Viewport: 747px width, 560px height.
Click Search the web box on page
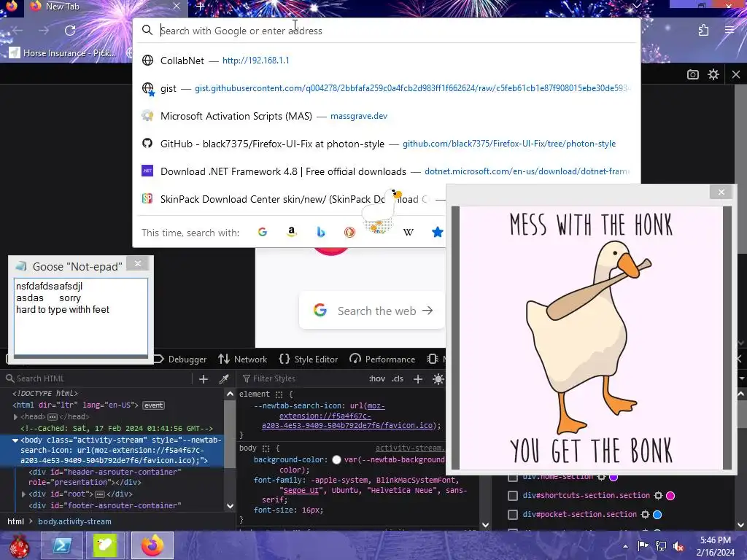point(372,311)
